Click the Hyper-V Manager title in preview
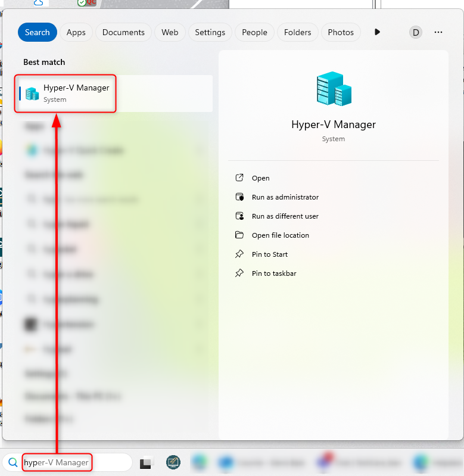This screenshot has width=464, height=476. pyautogui.click(x=334, y=125)
